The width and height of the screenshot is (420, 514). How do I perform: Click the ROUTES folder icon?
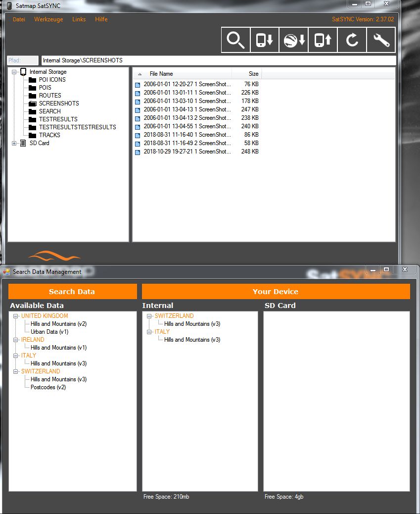coord(33,96)
